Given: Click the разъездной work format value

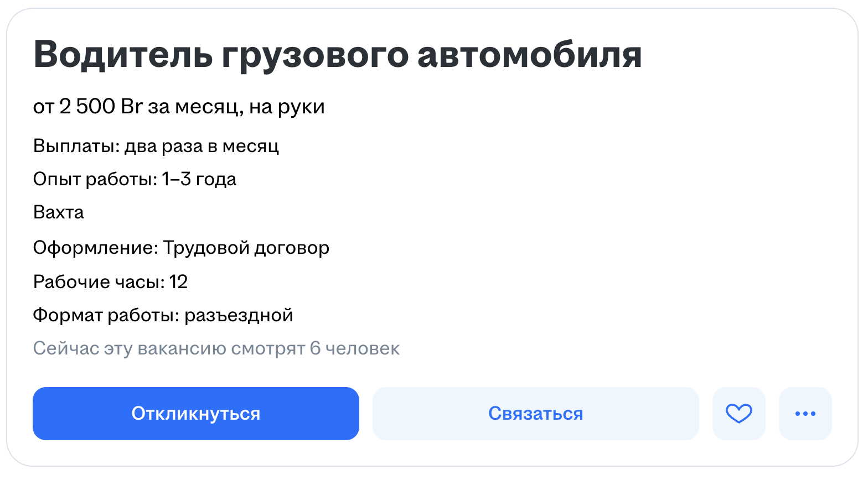Looking at the screenshot, I should (x=239, y=315).
